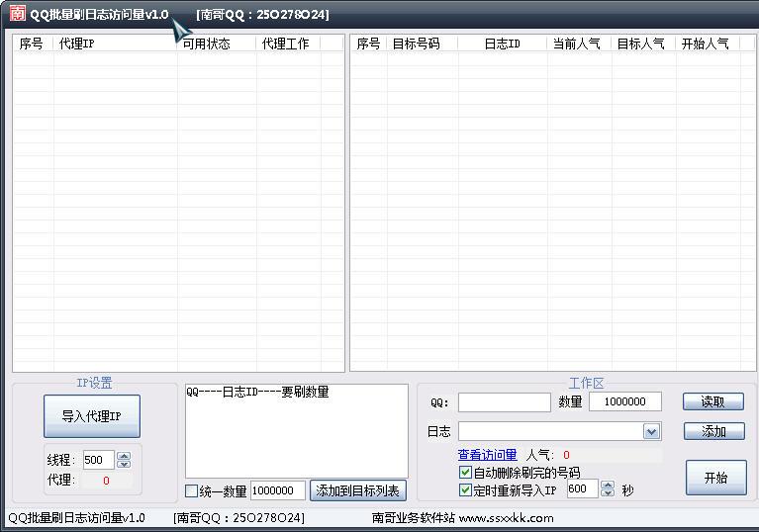Click the 开始 button
This screenshot has height=532, width=759.
click(x=715, y=478)
